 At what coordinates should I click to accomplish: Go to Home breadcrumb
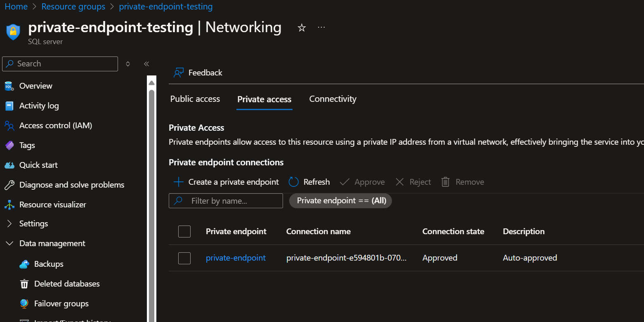16,7
